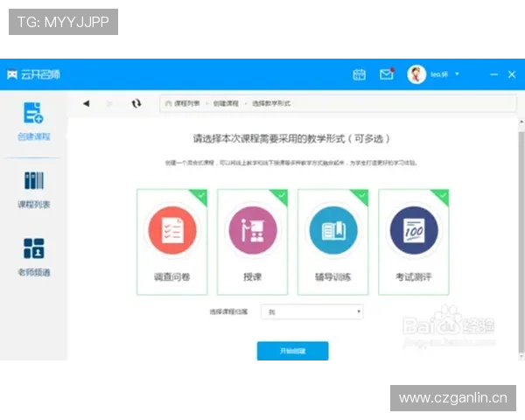525x420 pixels.
Task: Toggle the 考试测评 teaching form card
Action: [x=414, y=242]
